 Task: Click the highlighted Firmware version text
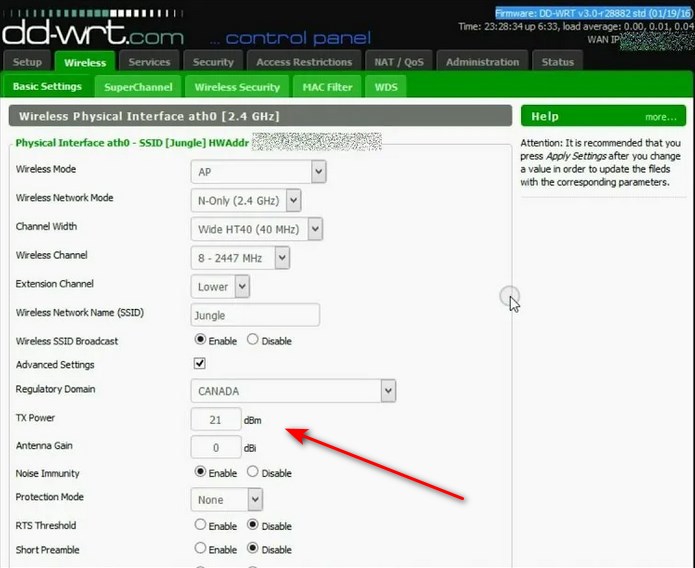click(593, 13)
